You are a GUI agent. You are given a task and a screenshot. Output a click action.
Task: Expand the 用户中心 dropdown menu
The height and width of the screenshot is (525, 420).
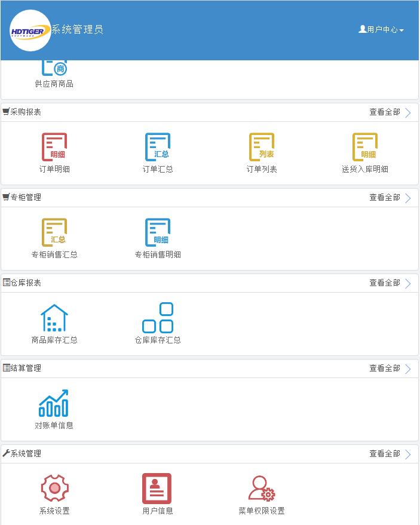click(381, 29)
